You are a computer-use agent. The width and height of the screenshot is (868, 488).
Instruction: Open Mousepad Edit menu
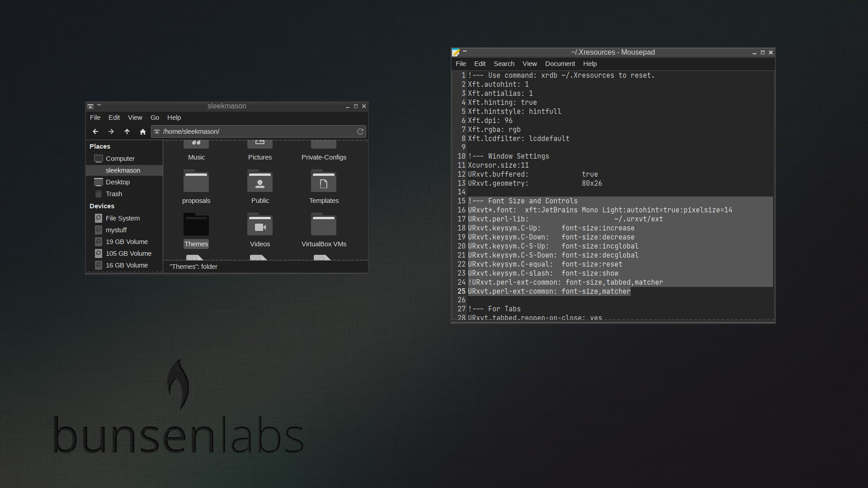tap(480, 64)
